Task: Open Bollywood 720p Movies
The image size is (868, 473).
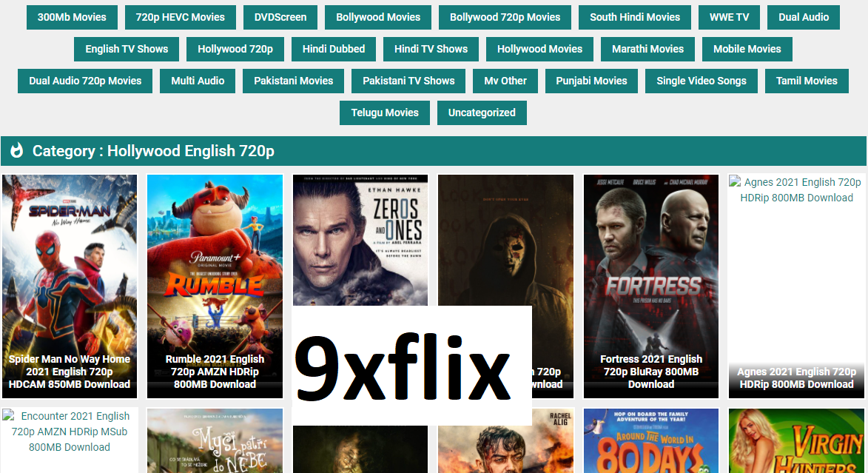Action: [505, 17]
